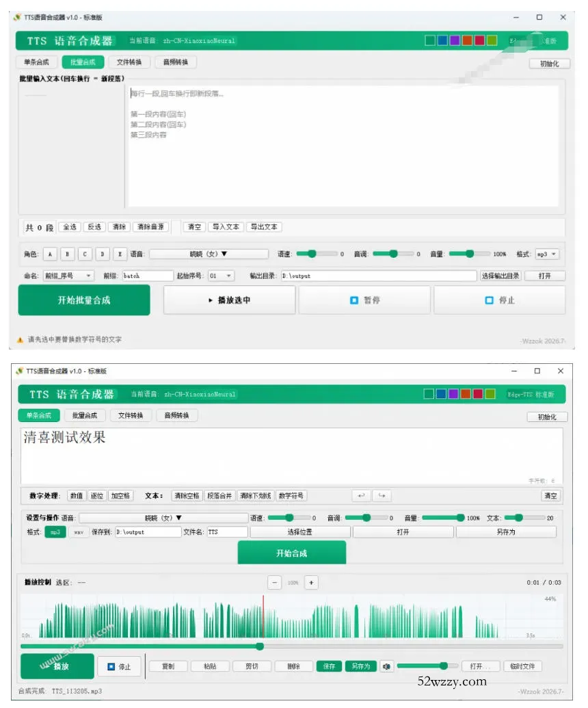Mute audio with the speaker icon

pos(386,666)
